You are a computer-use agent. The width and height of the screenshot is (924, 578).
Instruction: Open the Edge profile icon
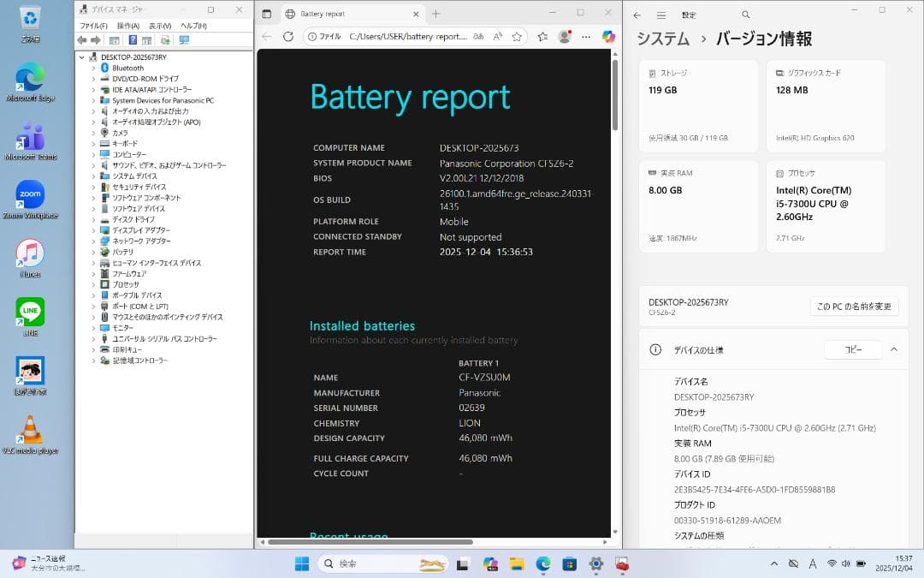click(x=565, y=35)
